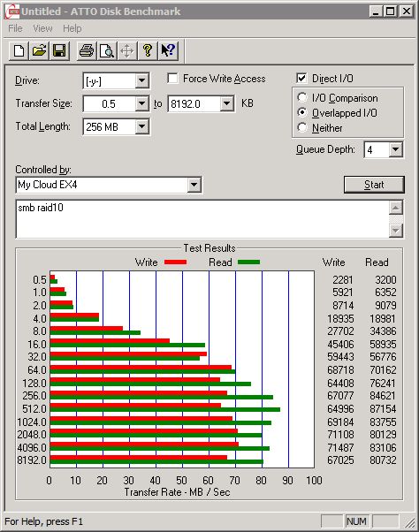Image resolution: width=419 pixels, height=532 pixels.
Task: Activate the context help pointer icon
Action: pyautogui.click(x=168, y=51)
